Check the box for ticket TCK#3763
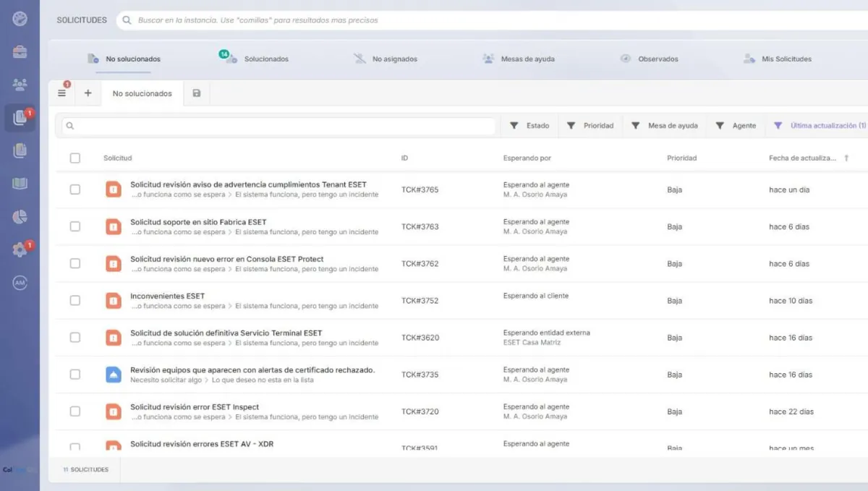Screen dimensions: 868x491 75,226
